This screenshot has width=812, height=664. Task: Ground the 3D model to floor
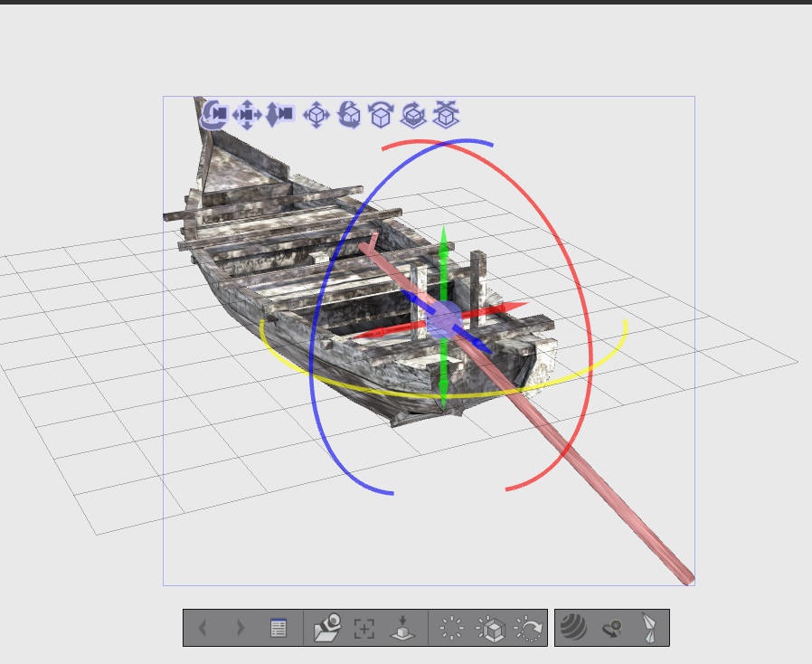(x=403, y=628)
